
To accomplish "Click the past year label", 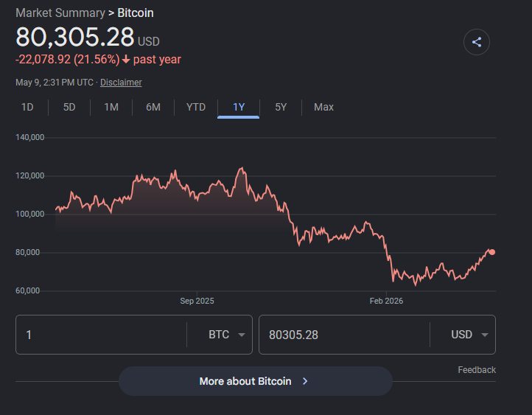I will (x=157, y=60).
